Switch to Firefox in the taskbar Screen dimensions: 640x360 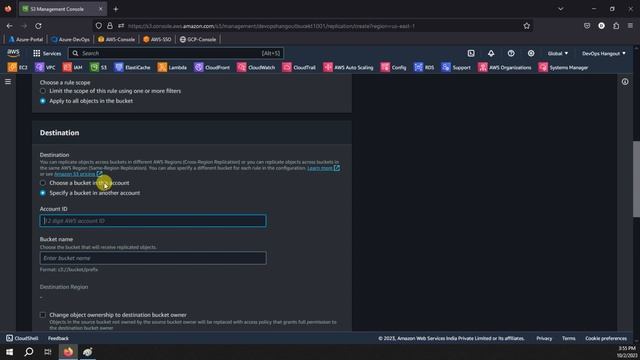tap(68, 351)
